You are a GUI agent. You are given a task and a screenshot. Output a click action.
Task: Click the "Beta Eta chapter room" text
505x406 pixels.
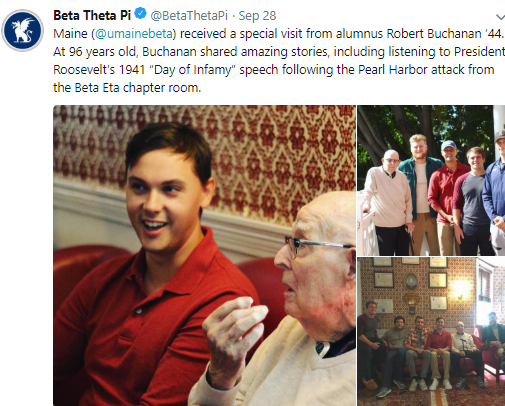pyautogui.click(x=137, y=88)
